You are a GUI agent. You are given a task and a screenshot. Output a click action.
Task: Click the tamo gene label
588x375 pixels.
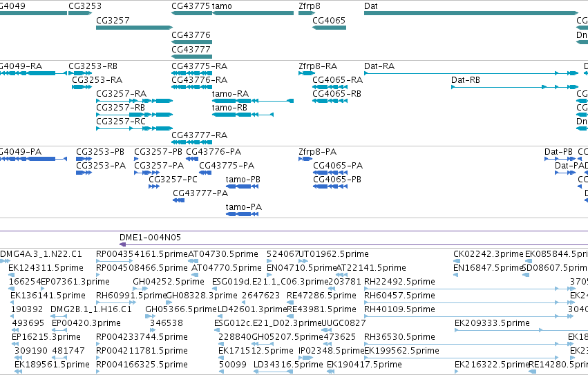222,6
